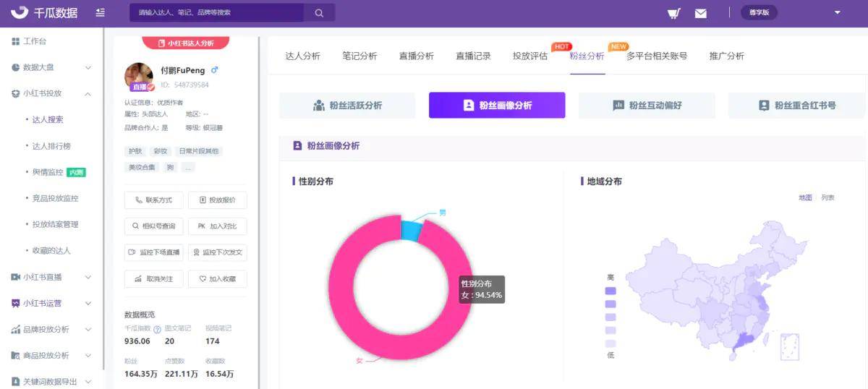The width and height of the screenshot is (868, 389).
Task: Open the 粉丝互动偏好 sub-tab
Action: coord(647,106)
